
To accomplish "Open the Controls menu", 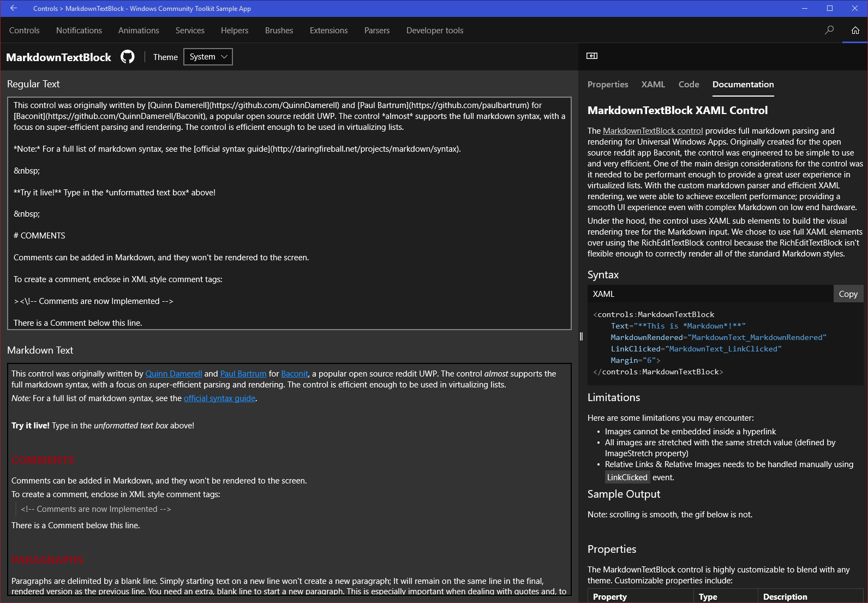I will [25, 31].
